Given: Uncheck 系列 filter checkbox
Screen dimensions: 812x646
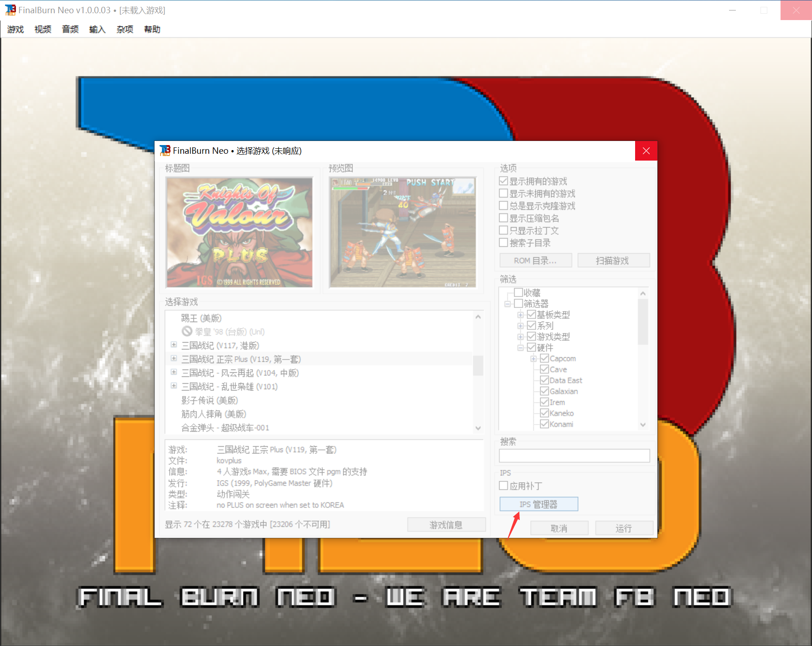Looking at the screenshot, I should (x=531, y=325).
